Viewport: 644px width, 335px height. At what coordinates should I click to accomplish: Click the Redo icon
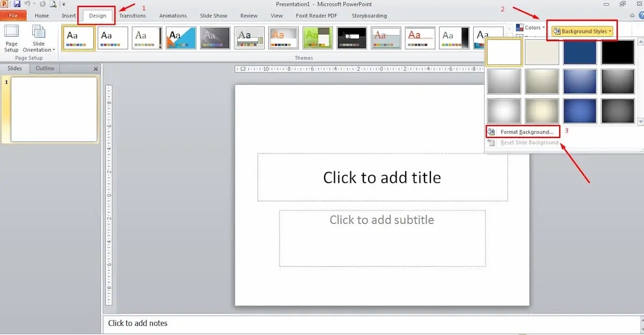(x=42, y=4)
